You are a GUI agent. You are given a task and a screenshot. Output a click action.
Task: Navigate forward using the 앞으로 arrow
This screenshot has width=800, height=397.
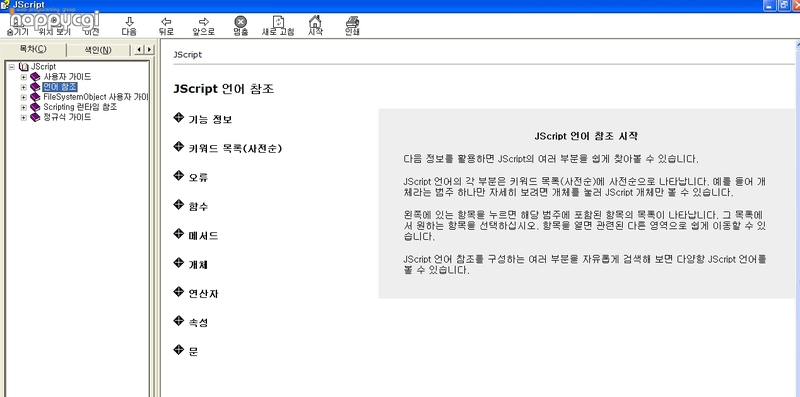[204, 26]
